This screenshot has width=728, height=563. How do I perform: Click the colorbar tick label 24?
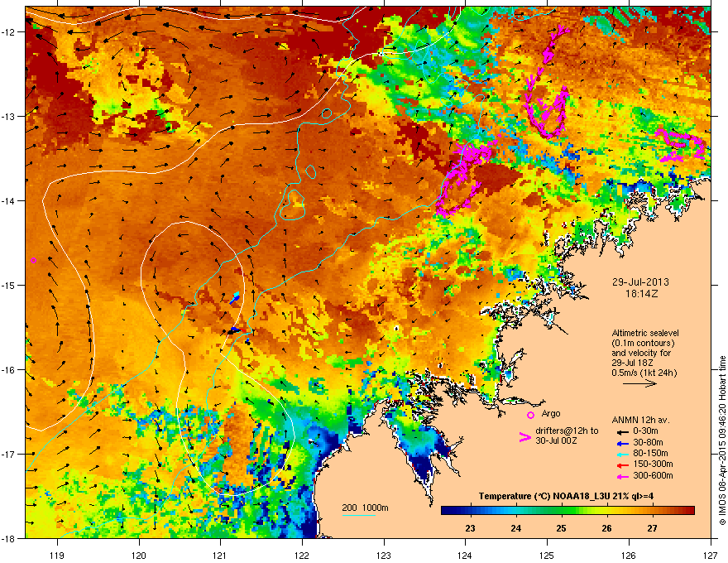[516, 528]
